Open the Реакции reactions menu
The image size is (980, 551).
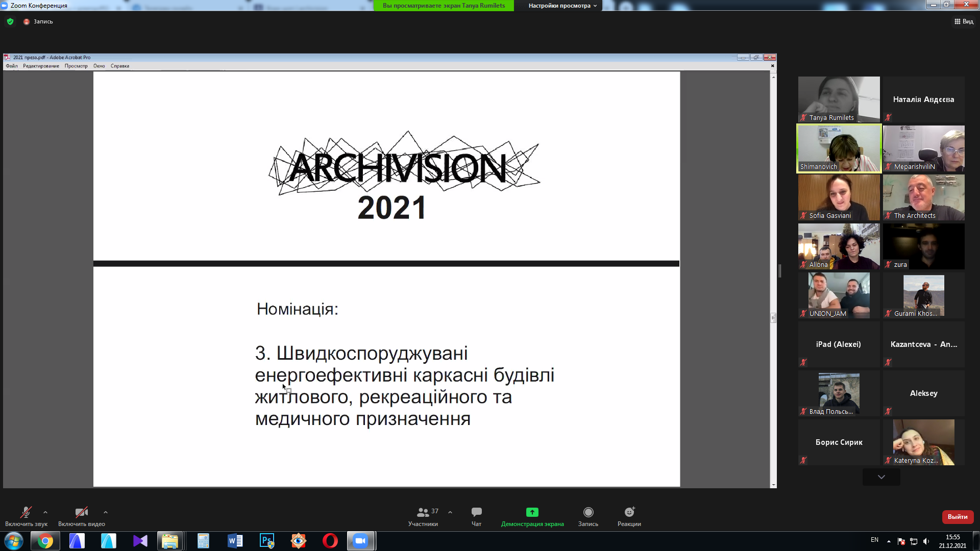click(629, 516)
